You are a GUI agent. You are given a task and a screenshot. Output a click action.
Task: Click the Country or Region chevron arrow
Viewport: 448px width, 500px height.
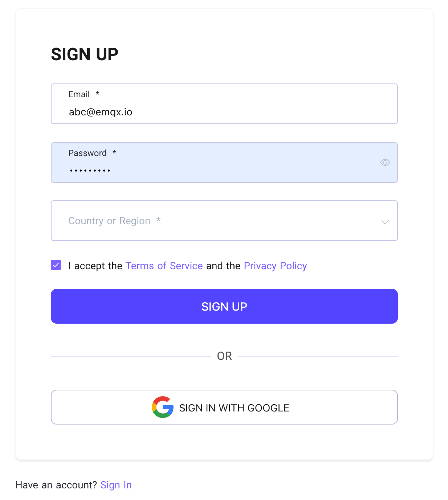(x=385, y=222)
